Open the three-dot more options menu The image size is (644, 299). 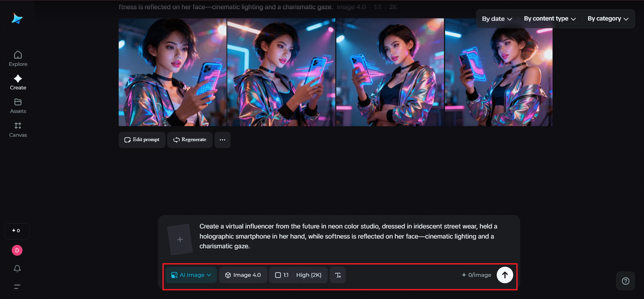[x=222, y=140]
